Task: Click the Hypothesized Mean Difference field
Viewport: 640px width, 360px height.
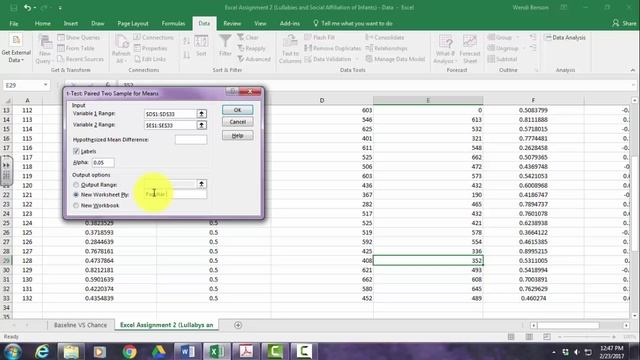Action: (x=191, y=140)
